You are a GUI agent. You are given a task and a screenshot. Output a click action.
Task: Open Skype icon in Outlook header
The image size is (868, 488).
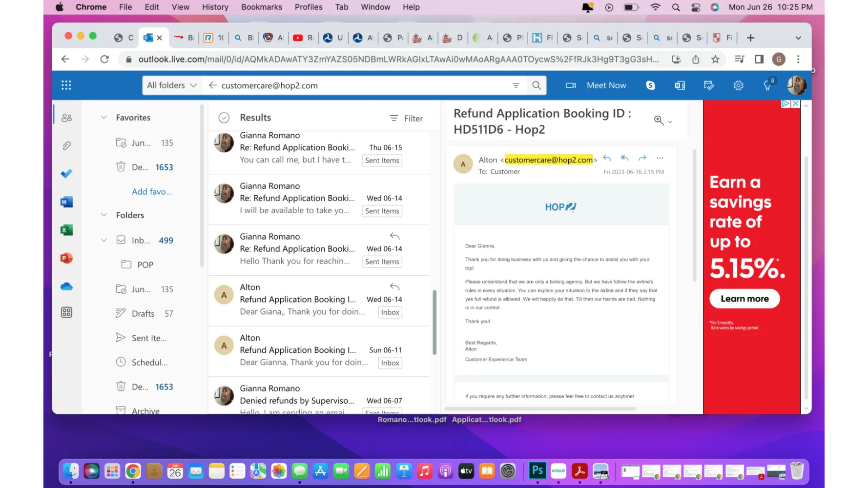(x=650, y=85)
